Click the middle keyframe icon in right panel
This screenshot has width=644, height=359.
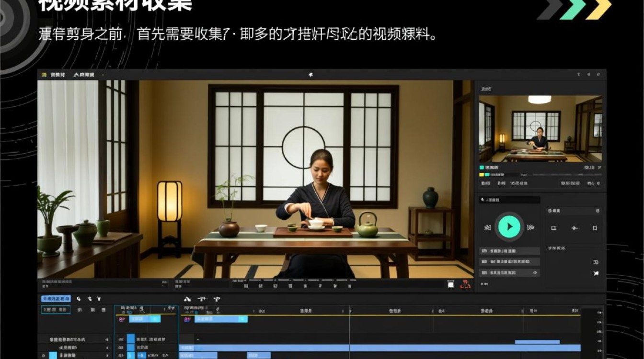[575, 228]
